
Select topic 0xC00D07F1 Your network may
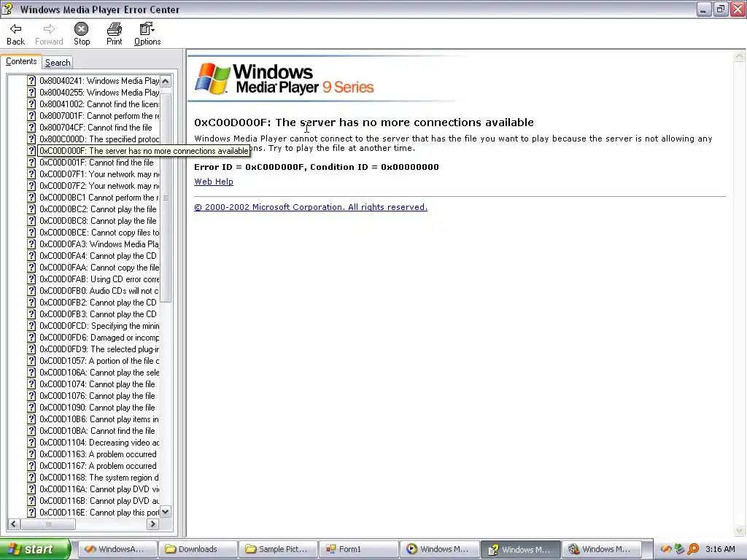[99, 174]
